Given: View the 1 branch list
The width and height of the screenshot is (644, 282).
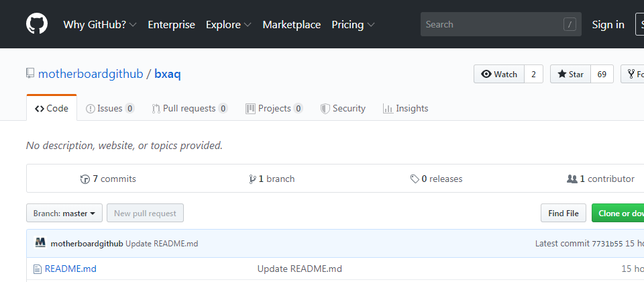Looking at the screenshot, I should pyautogui.click(x=272, y=179).
